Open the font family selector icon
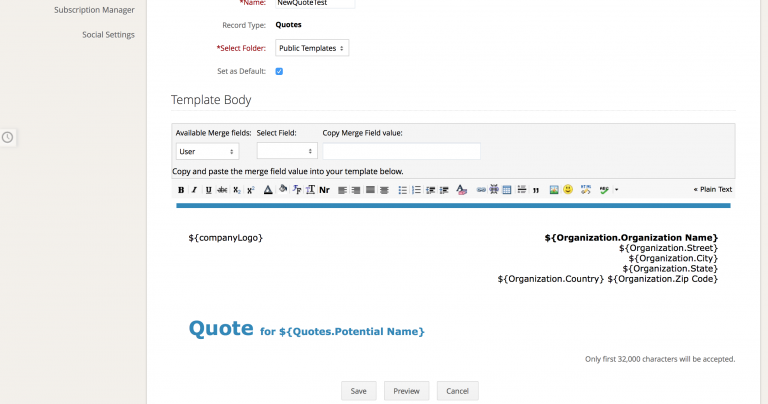This screenshot has width=768, height=404. tap(297, 190)
